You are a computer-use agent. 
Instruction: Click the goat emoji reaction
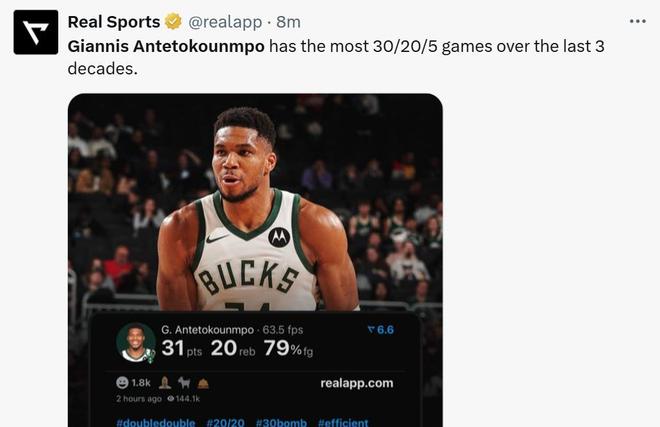(x=183, y=382)
